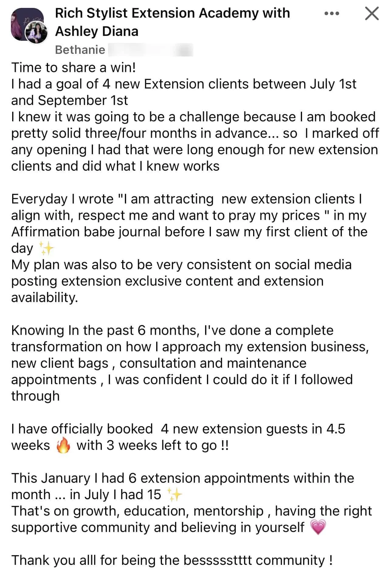Close the post with the X icon
Screen dimensions: 392x577
click(372, 13)
